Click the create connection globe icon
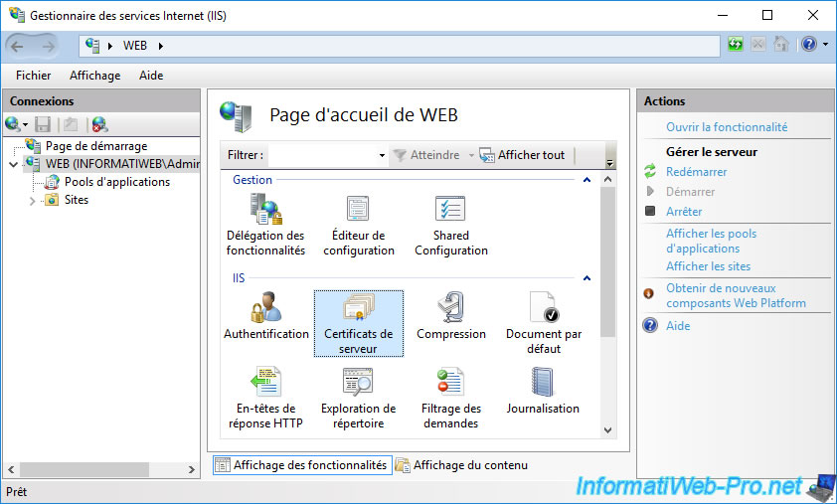This screenshot has height=504, width=837. click(x=13, y=124)
